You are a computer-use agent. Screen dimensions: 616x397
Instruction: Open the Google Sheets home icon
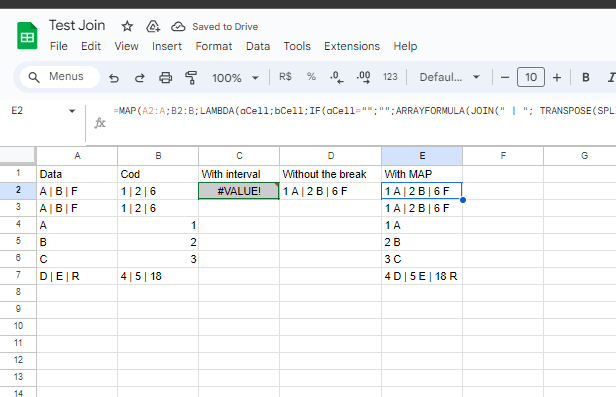tap(27, 36)
